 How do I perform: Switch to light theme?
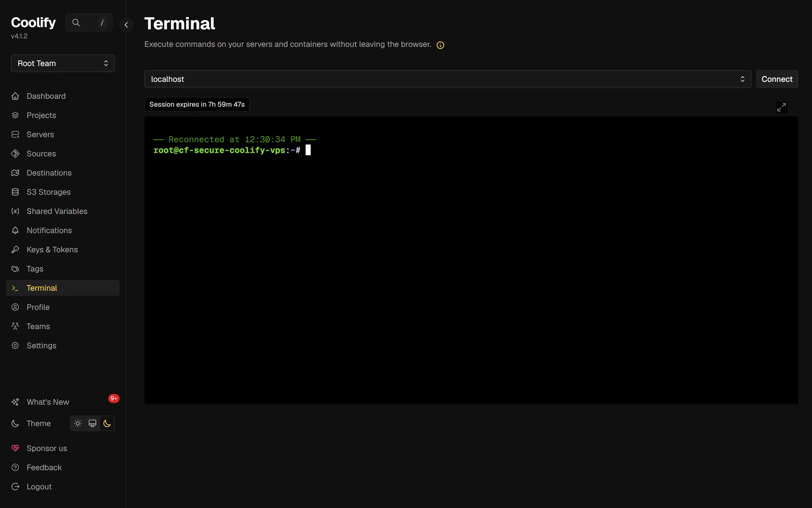pos(78,423)
